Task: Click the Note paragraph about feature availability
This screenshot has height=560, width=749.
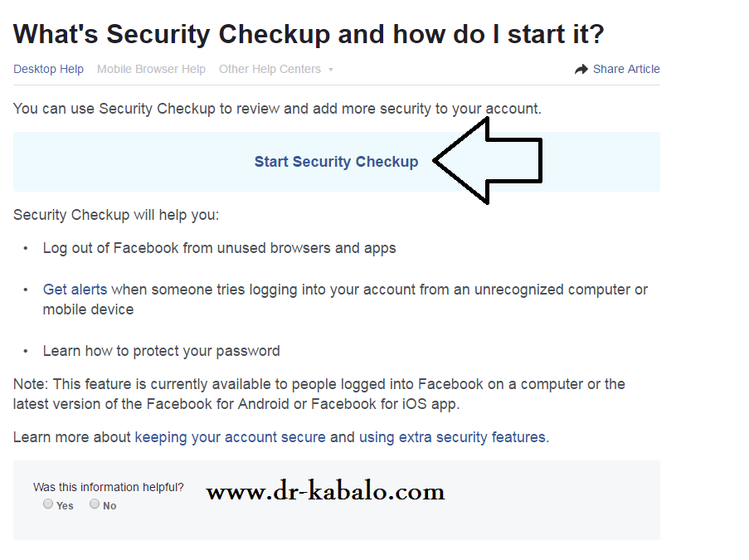Action: click(x=319, y=394)
